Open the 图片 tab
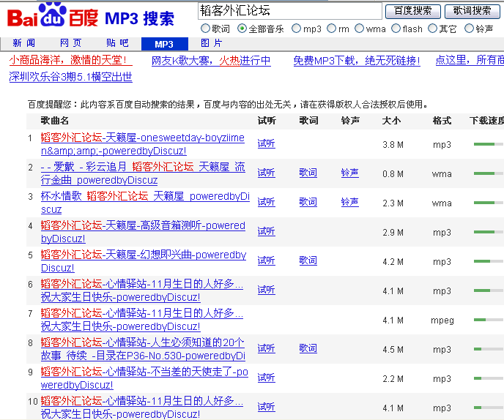The image size is (504, 420). 212,43
